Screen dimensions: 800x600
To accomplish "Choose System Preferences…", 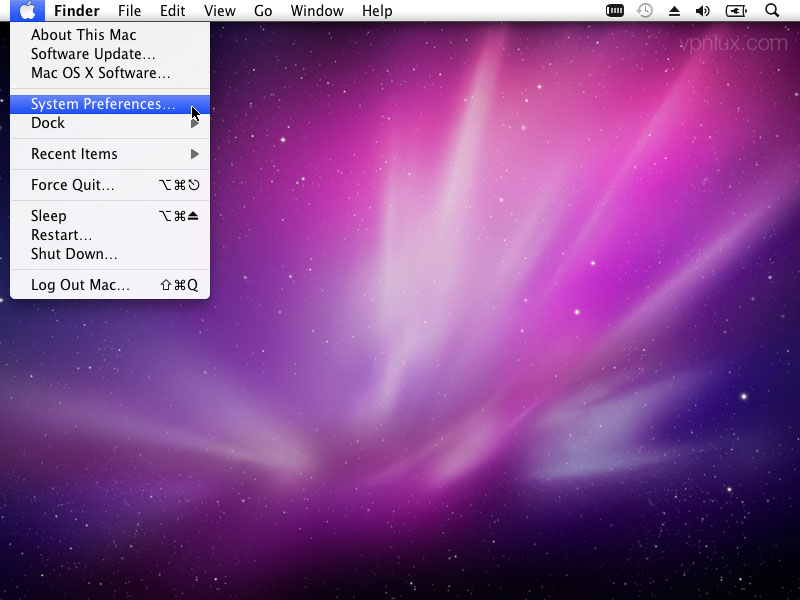I will [x=110, y=104].
